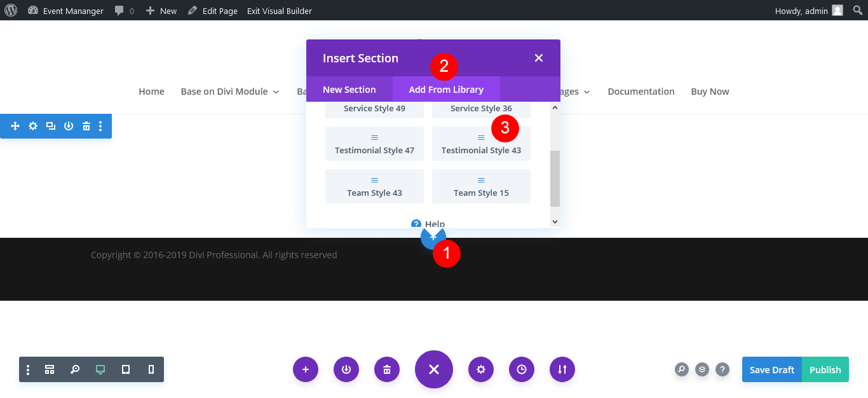Click the library list scrollbar thumb

tap(555, 179)
